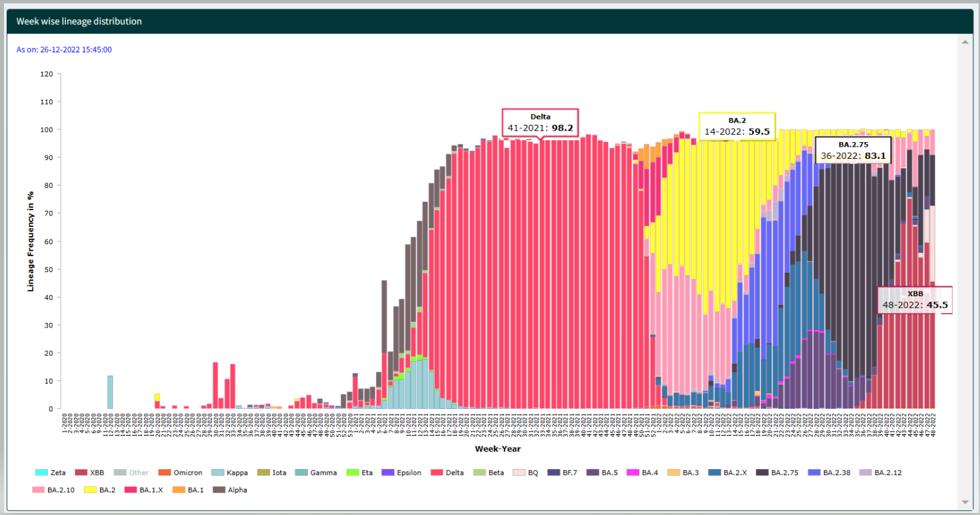The width and height of the screenshot is (980, 515).
Task: Toggle the Zeta legend entry
Action: [50, 472]
